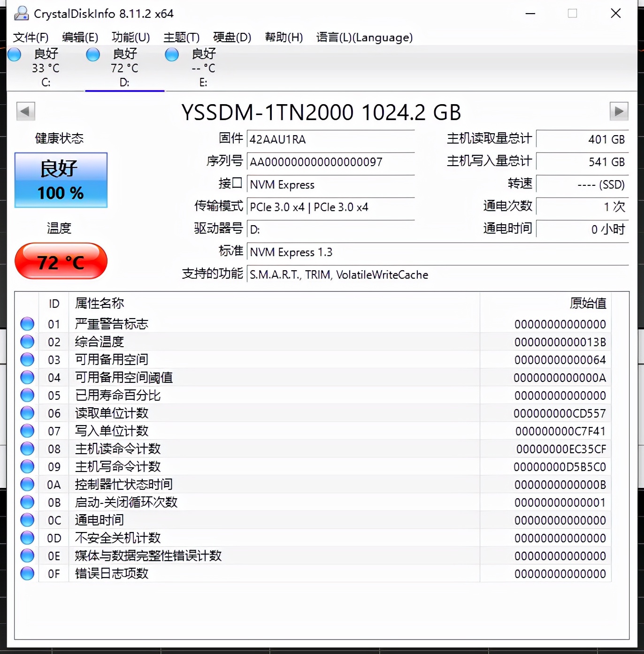This screenshot has height=654, width=644.
Task: Click the status circle for 已用寿命百分比
Action: point(27,395)
